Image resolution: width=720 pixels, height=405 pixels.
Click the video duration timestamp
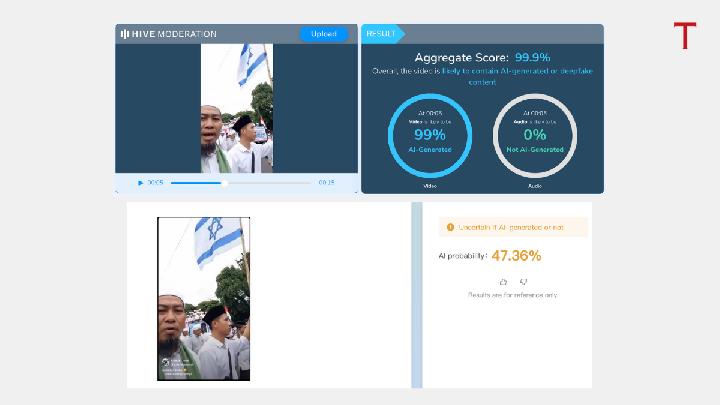coord(326,183)
